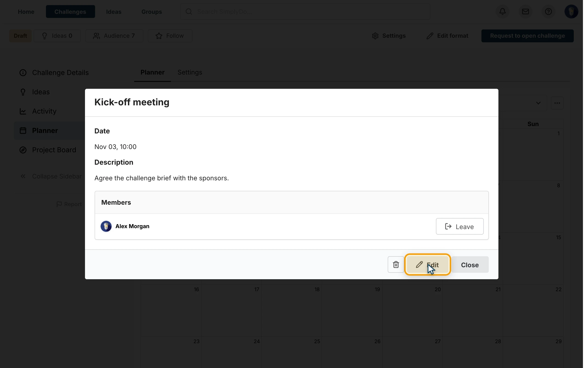Screen dimensions: 588x368
Task: Select the Challenges nav item
Action: coord(70,12)
